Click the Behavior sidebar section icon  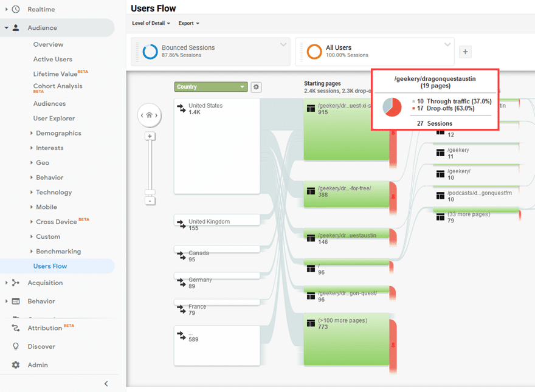tap(15, 300)
